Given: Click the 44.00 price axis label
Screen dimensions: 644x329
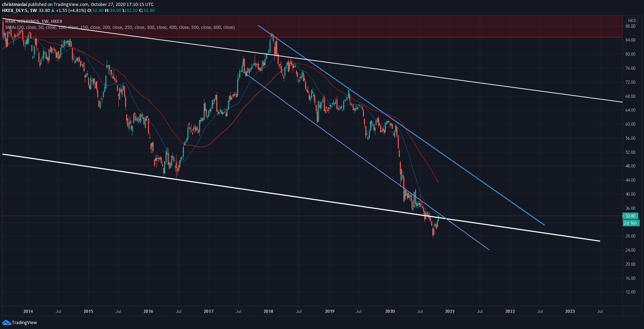Looking at the screenshot, I should click(630, 180).
